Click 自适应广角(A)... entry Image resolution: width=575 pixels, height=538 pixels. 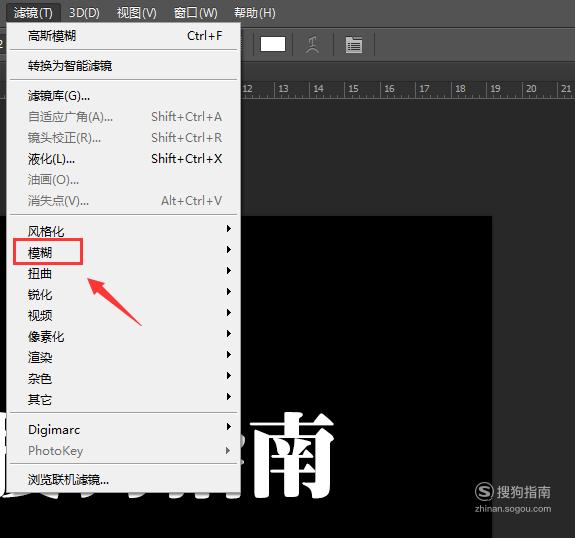[124, 117]
